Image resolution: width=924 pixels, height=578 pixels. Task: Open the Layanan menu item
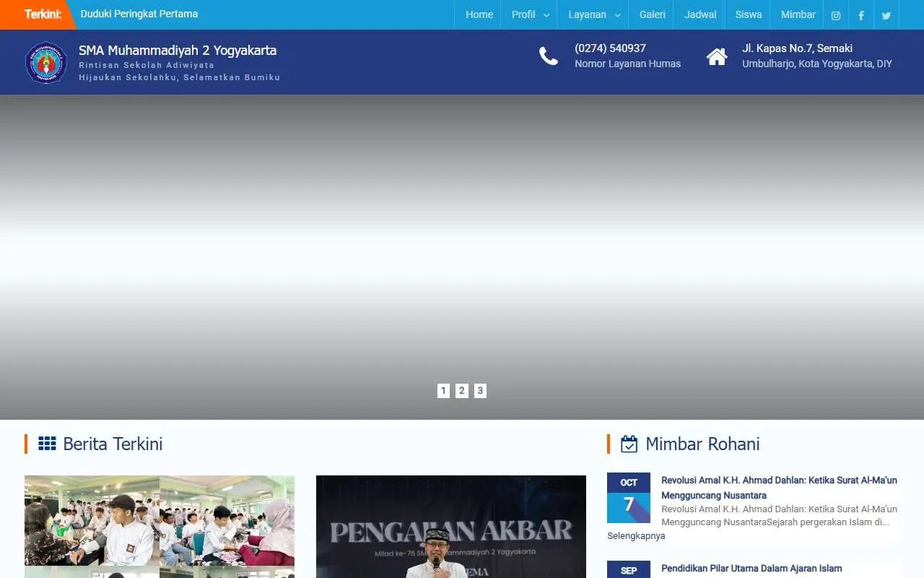tap(587, 14)
